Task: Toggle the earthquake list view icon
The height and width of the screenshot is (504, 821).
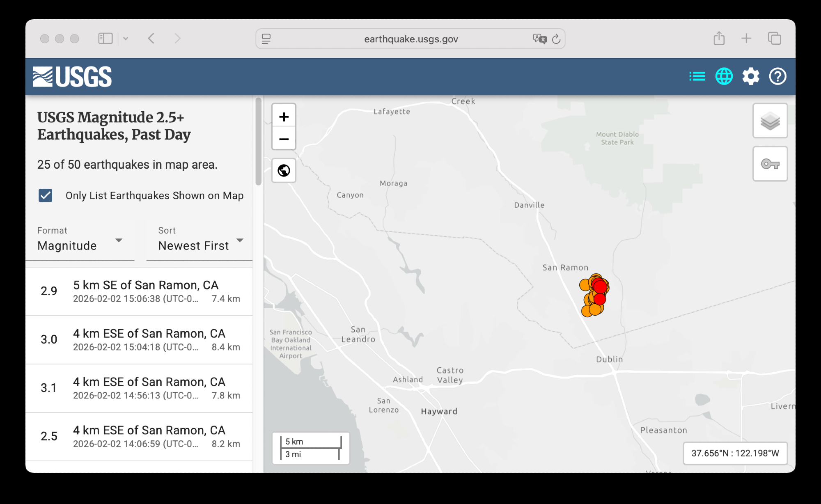Action: click(x=697, y=77)
